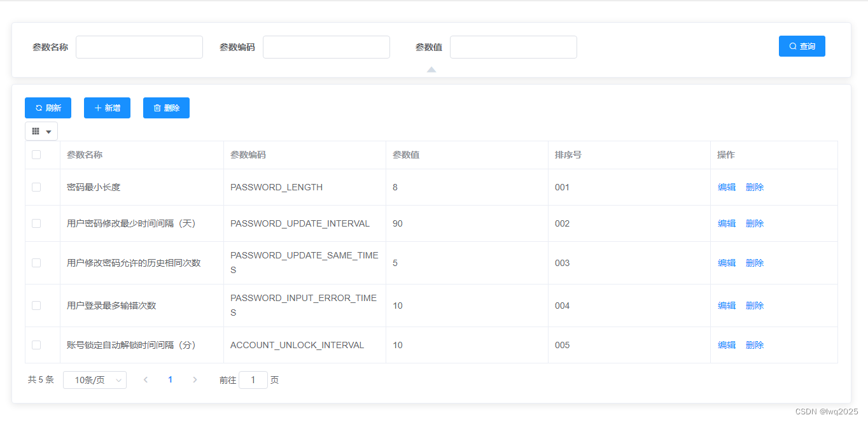The image size is (868, 422).
Task: Delete the PASSWORD_UPDATE_SAME_TIMES row via 删除
Action: coord(755,263)
